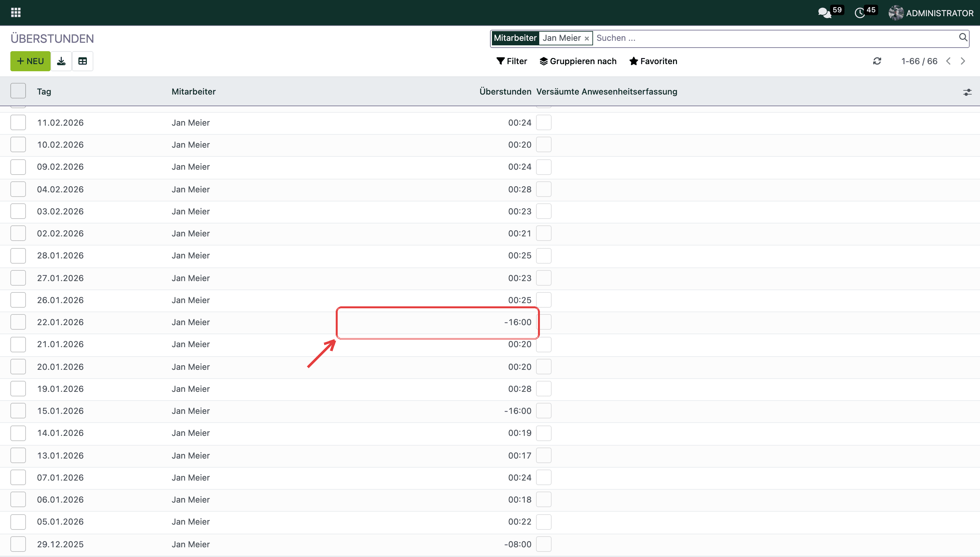Viewport: 980px width, 557px height.
Task: Open the activities clock icon
Action: pos(860,13)
